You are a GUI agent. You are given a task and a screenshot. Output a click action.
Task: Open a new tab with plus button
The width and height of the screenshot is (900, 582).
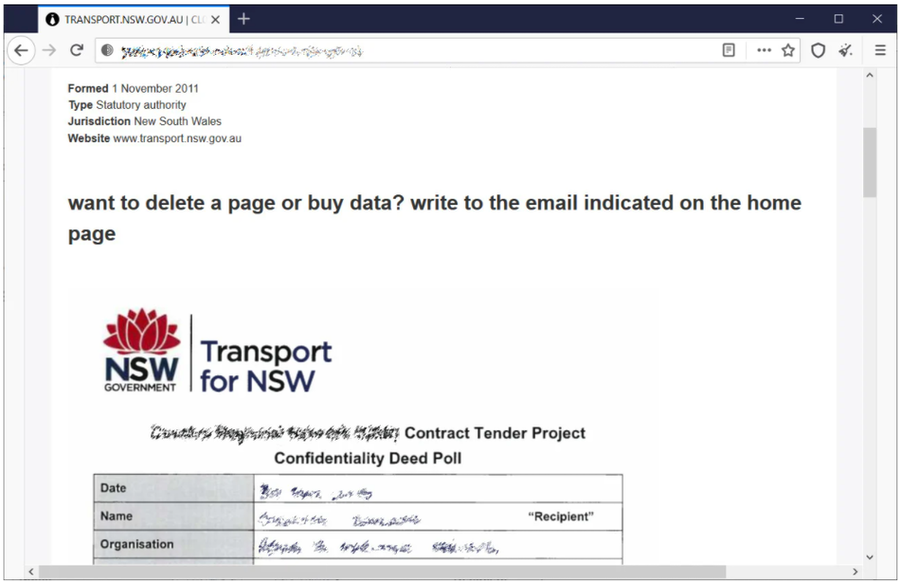243,19
